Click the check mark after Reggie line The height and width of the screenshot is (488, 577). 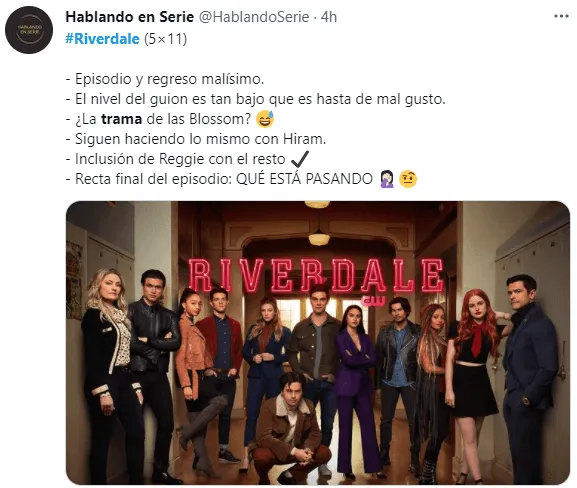click(300, 159)
